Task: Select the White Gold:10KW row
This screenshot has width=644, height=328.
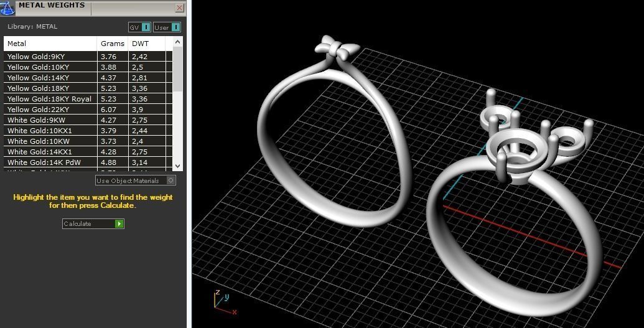Action: 88,141
